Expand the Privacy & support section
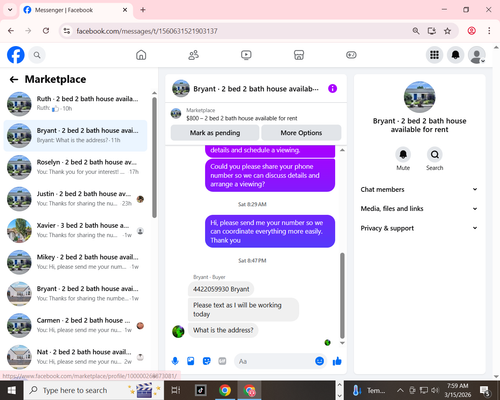 click(419, 228)
